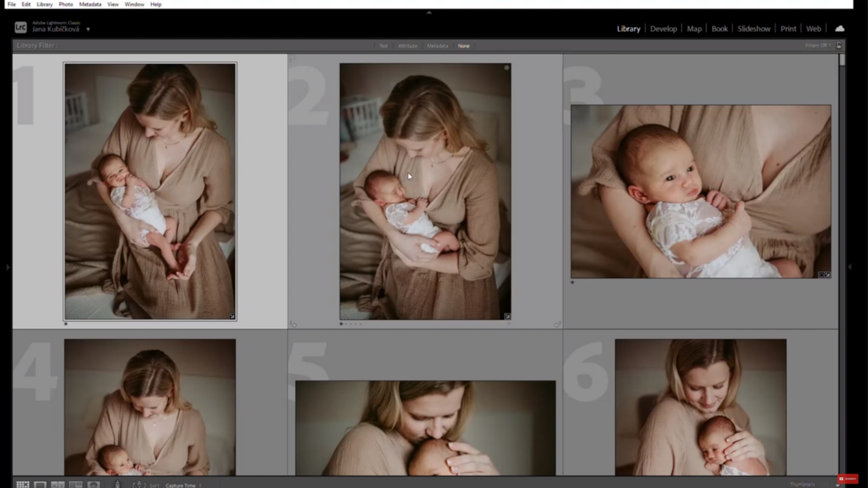Select photo 5 kiss on baby's head thumbnail
This screenshot has width=868, height=488.
coord(425,428)
